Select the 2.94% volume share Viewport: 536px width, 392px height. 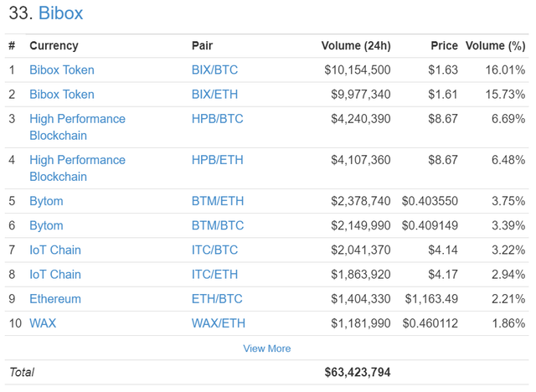508,275
